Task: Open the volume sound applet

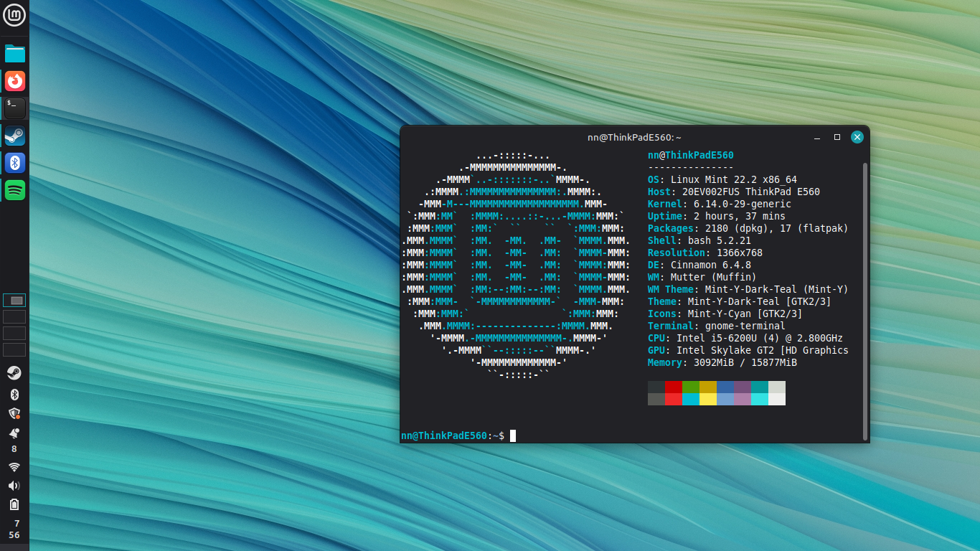Action: tap(14, 486)
